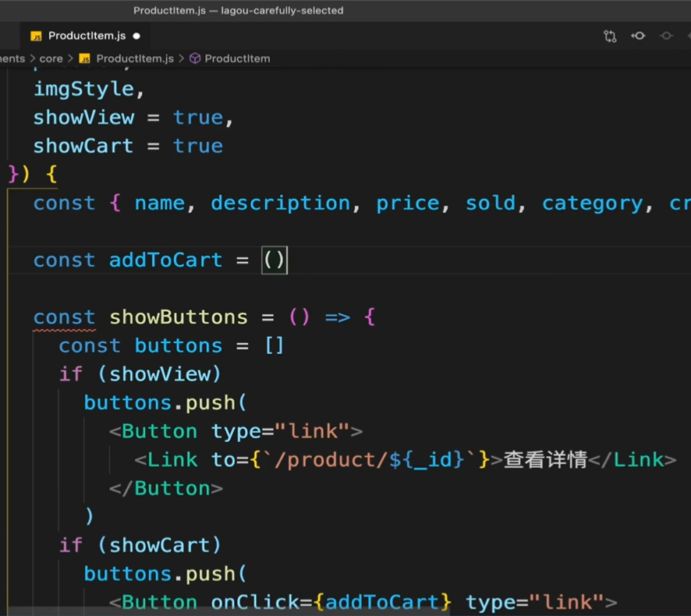Click the 'if (showView)' condition
This screenshot has width=691, height=616.
coord(140,374)
